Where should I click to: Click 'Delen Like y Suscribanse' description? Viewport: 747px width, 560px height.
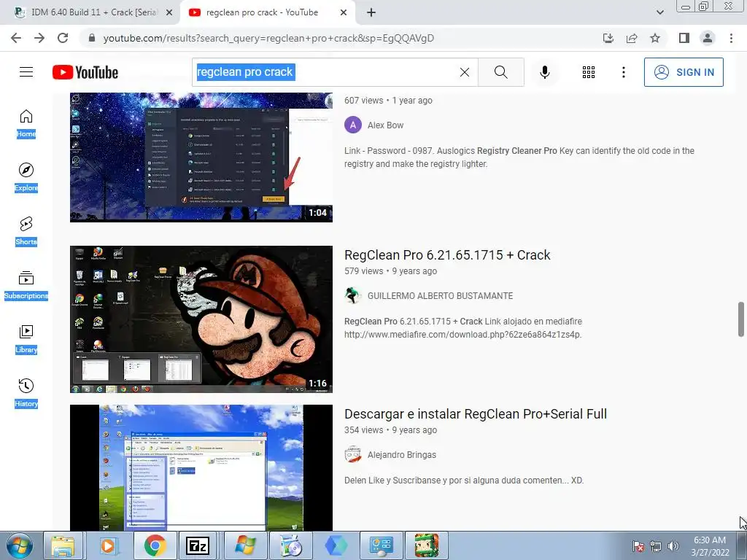click(463, 481)
